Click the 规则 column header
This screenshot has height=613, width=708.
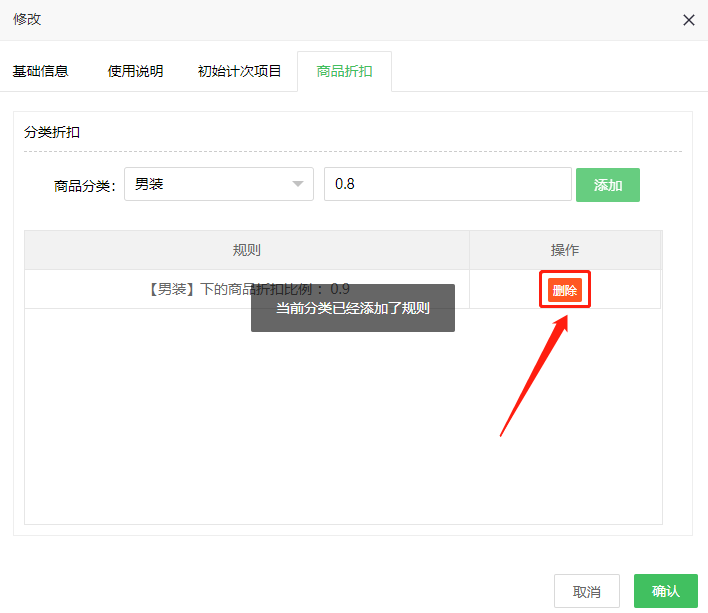(246, 250)
